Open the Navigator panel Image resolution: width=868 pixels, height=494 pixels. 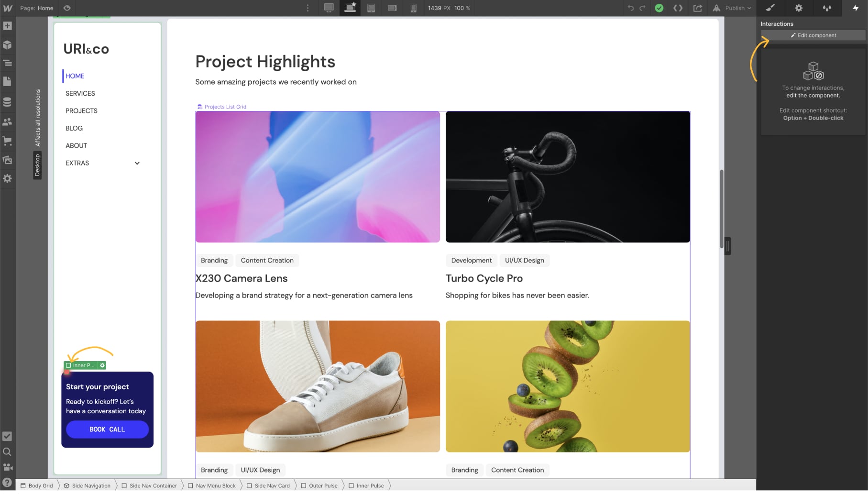pos(8,63)
